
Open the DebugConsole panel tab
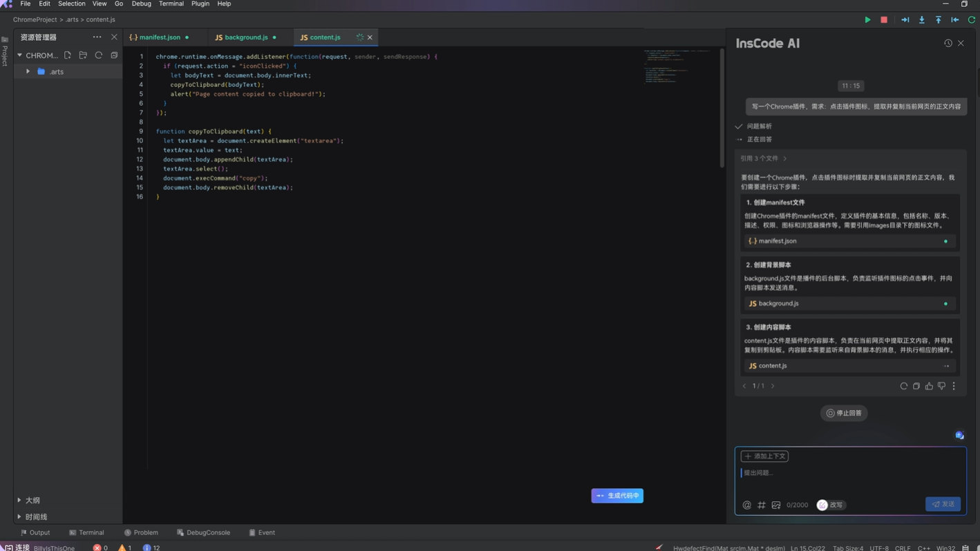coord(203,533)
